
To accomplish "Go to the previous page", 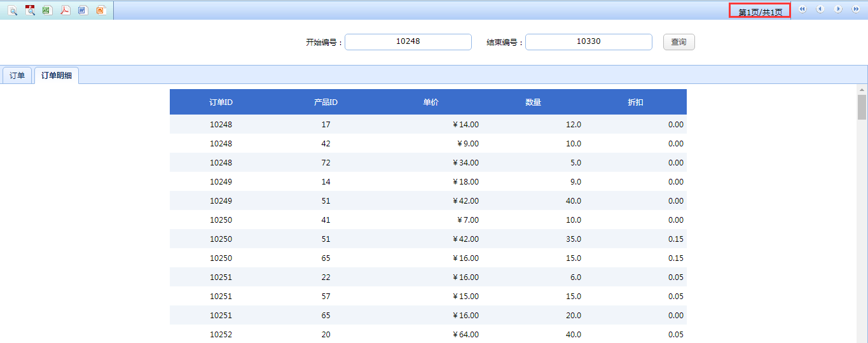I will pyautogui.click(x=820, y=10).
